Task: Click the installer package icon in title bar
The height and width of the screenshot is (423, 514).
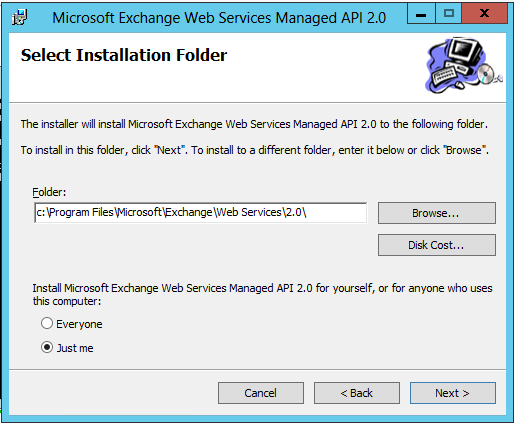Action: (x=20, y=17)
